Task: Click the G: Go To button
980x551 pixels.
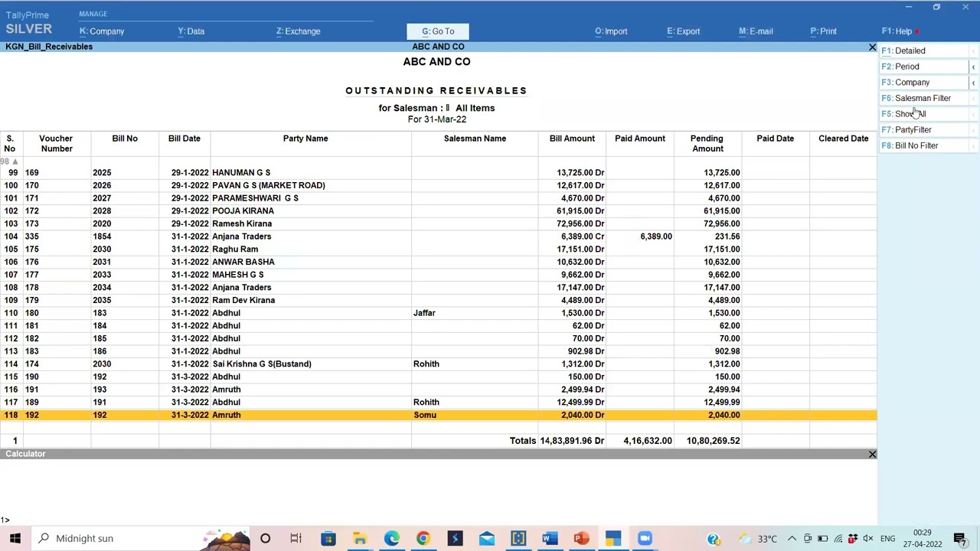Action: pos(438,31)
